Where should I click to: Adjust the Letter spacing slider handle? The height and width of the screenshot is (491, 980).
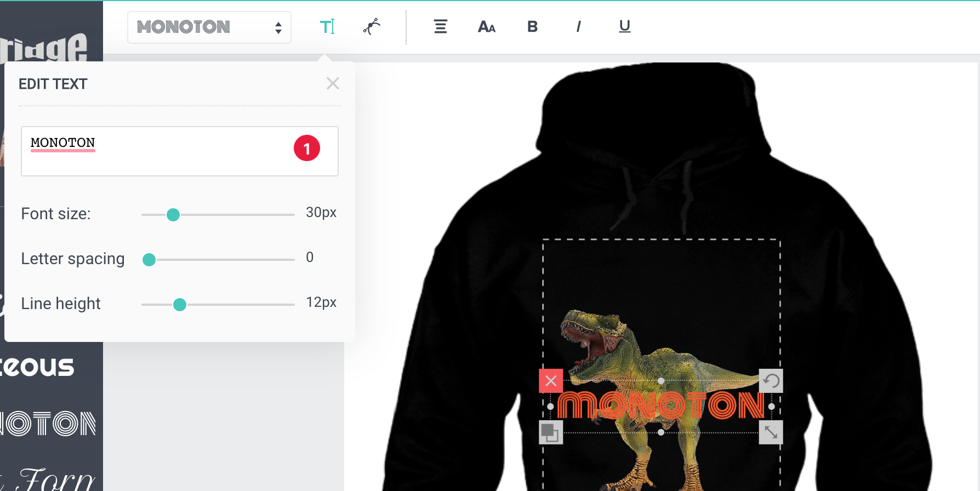tap(149, 260)
